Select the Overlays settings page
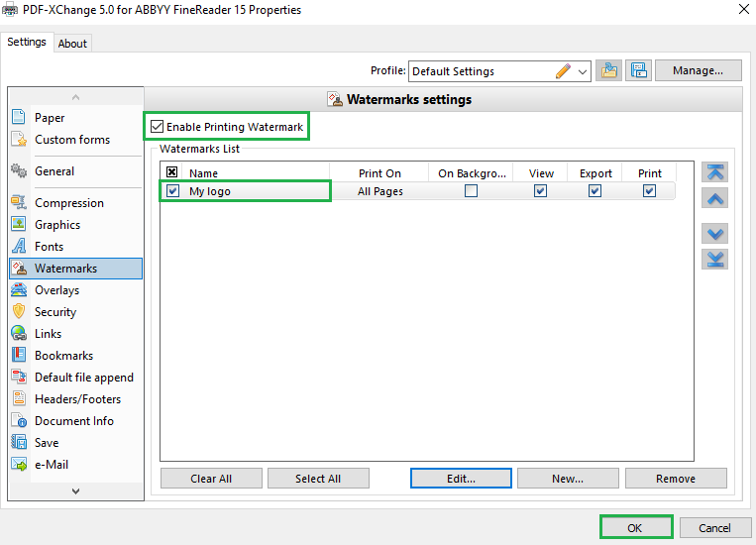Viewport: 756px width, 545px height. pos(75,290)
